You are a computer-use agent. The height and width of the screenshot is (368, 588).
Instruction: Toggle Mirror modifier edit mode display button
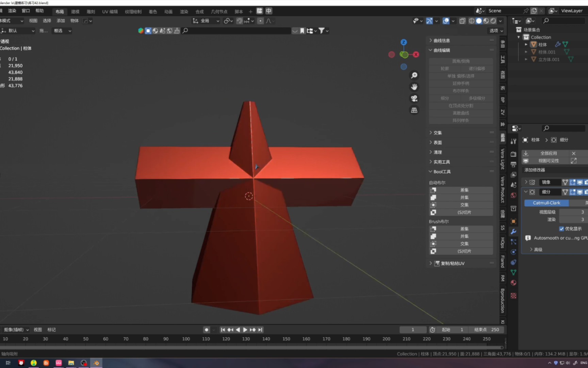(572, 182)
